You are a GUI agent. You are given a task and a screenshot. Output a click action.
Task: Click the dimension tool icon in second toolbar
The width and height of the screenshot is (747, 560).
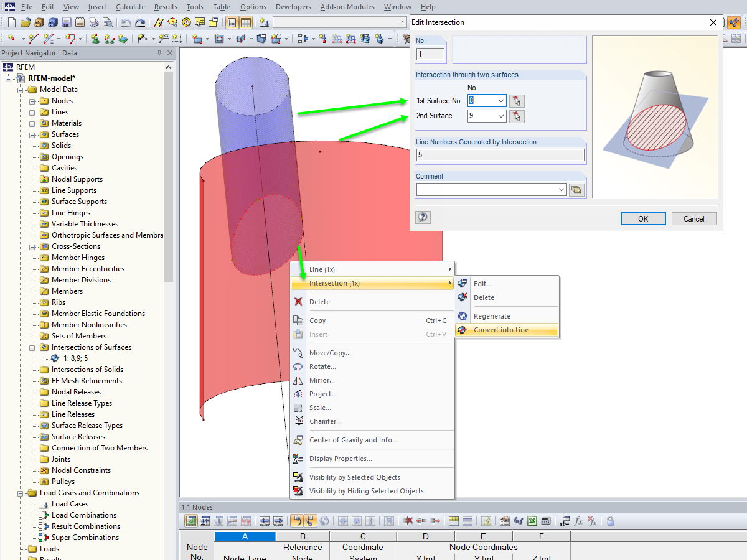point(143,39)
